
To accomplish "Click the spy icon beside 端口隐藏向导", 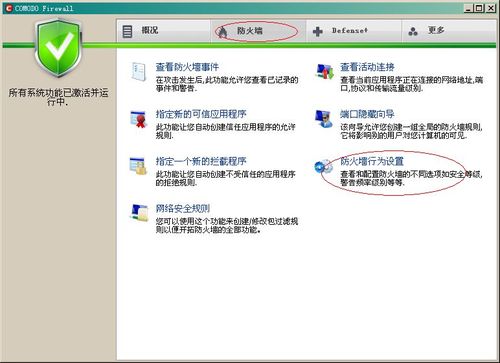I will (x=324, y=119).
